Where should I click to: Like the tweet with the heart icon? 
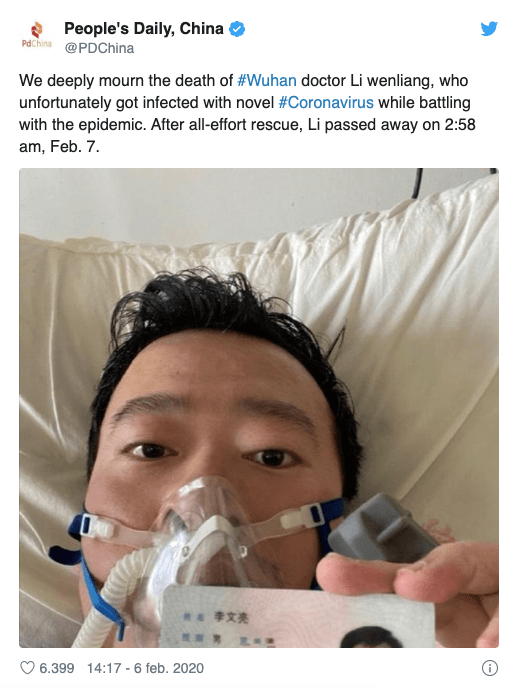point(27,668)
